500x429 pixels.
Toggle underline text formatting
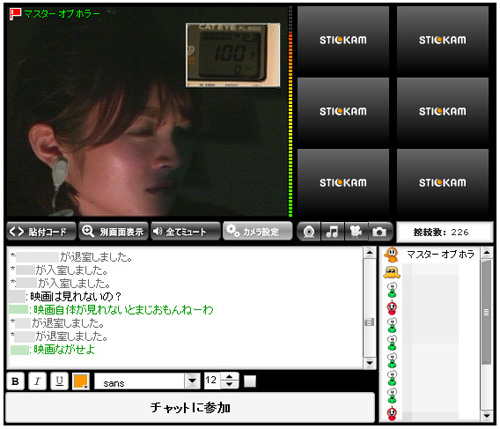point(59,381)
